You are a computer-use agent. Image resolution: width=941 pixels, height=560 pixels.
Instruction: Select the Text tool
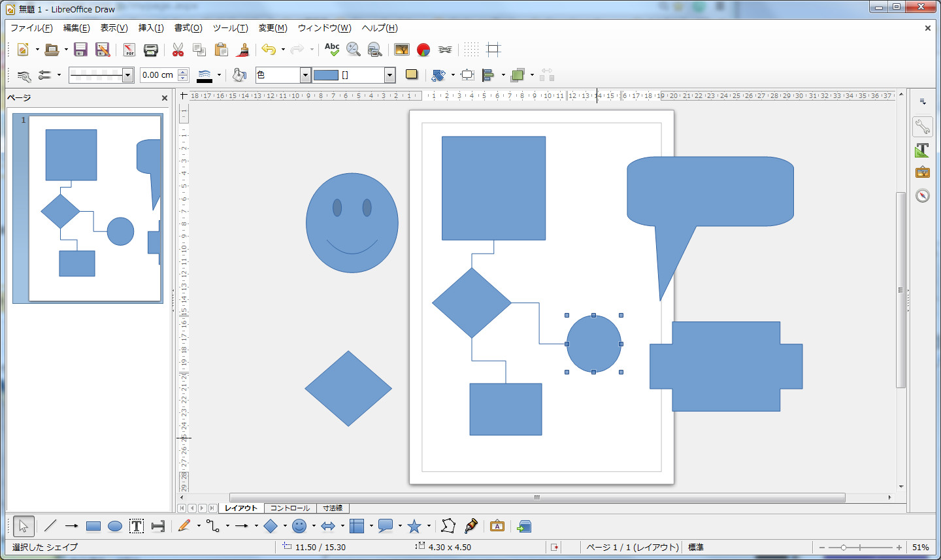tap(137, 526)
